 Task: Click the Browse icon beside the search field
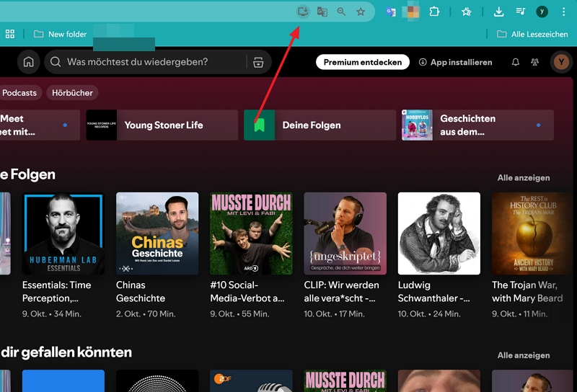point(258,62)
